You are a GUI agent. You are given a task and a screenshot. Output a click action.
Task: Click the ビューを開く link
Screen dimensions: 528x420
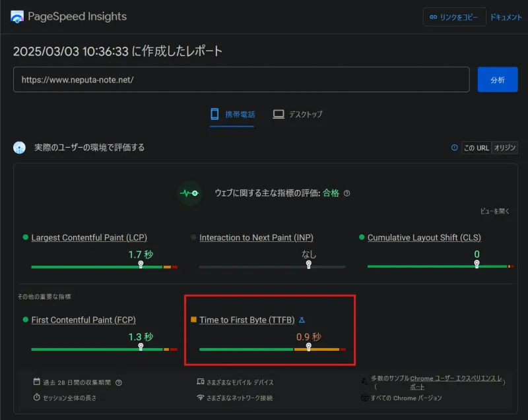pos(494,210)
